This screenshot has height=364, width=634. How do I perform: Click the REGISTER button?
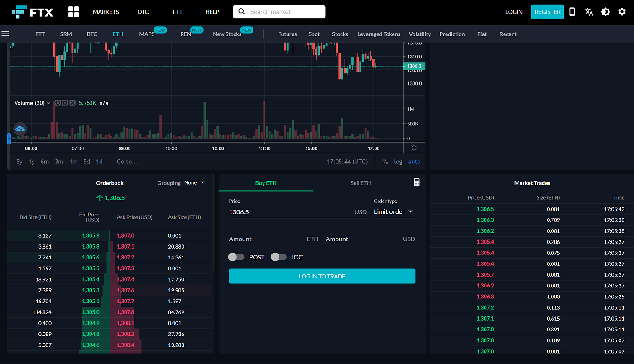click(x=548, y=12)
